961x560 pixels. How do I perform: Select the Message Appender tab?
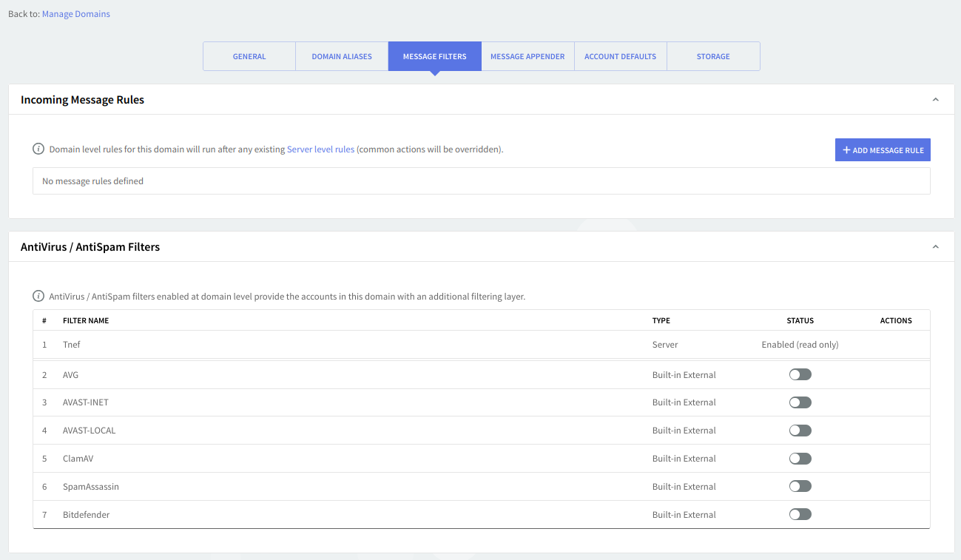click(x=527, y=56)
